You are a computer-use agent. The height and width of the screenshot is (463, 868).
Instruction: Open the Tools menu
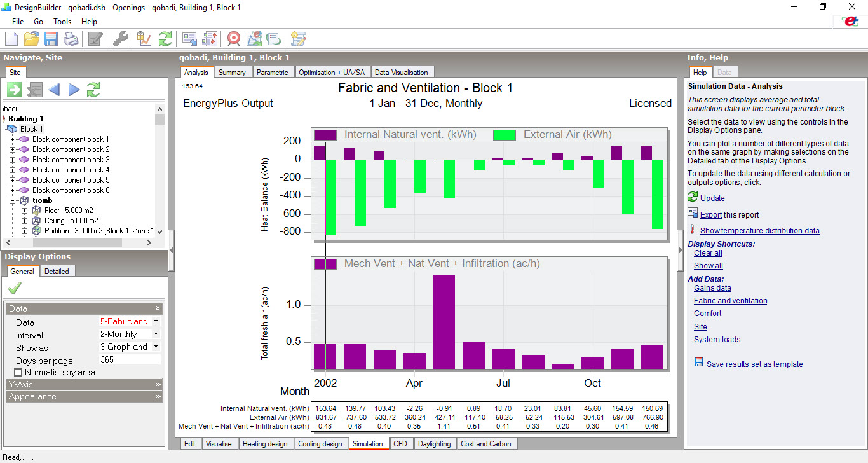click(x=62, y=22)
